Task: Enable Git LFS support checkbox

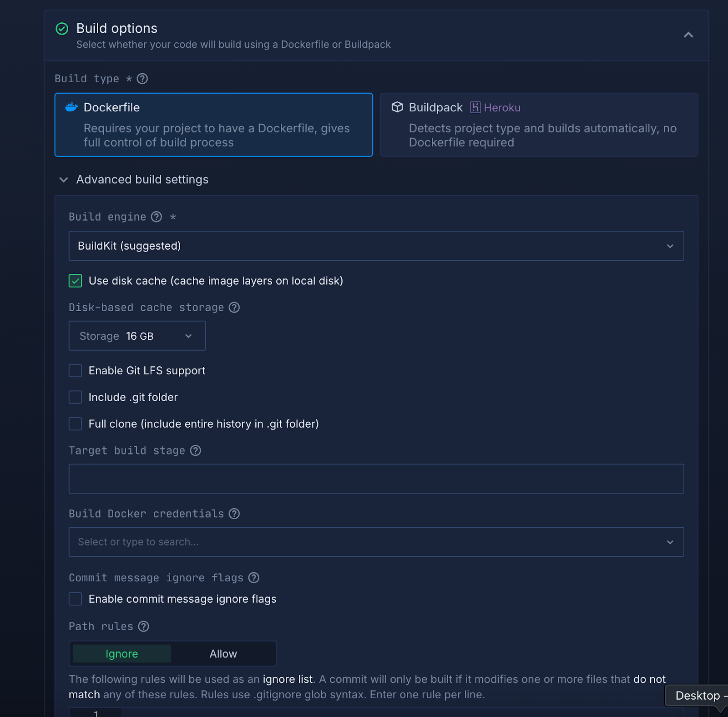Action: 76,371
